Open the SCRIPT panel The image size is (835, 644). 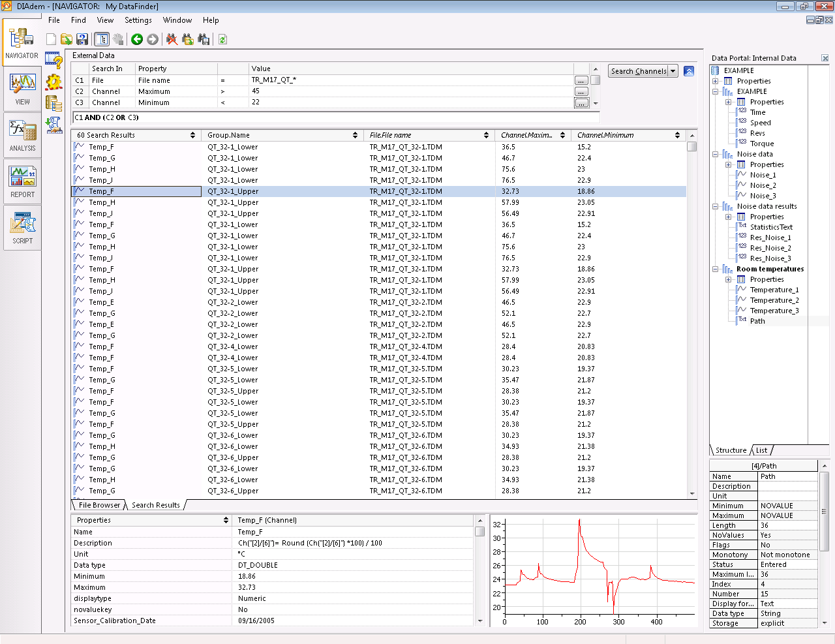[x=22, y=228]
